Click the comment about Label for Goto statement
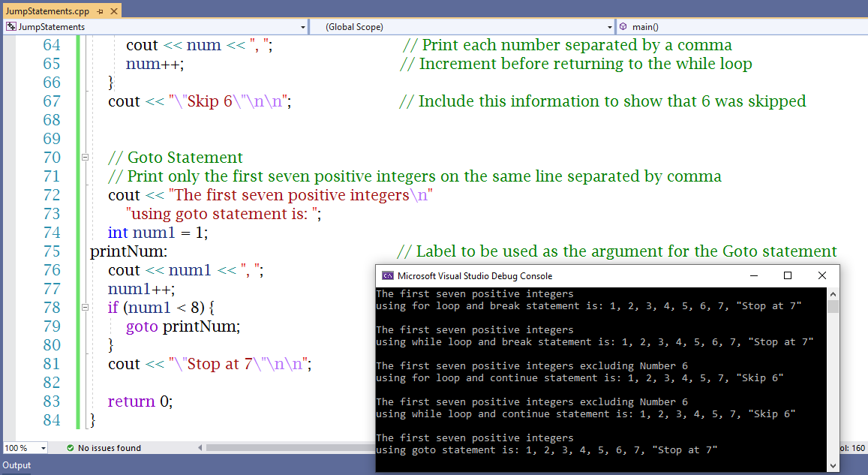This screenshot has height=475, width=868. coord(617,251)
